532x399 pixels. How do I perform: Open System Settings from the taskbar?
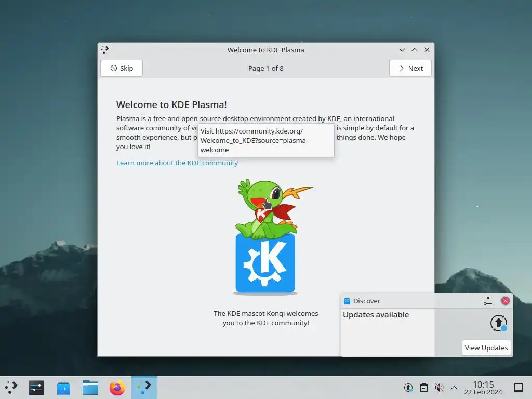(x=36, y=388)
